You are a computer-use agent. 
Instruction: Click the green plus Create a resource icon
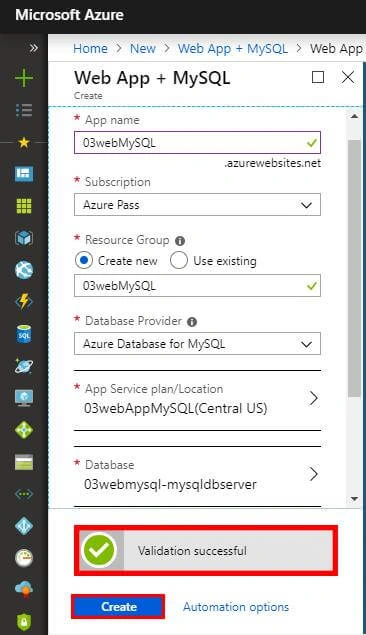pyautogui.click(x=24, y=77)
